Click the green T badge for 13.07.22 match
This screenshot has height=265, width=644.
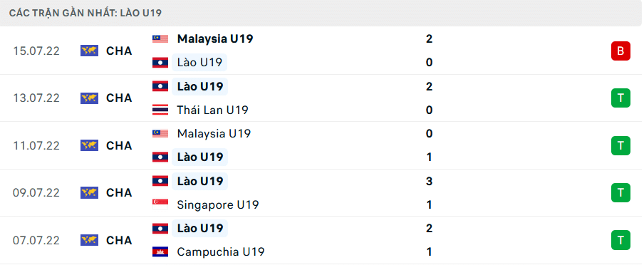click(x=620, y=98)
